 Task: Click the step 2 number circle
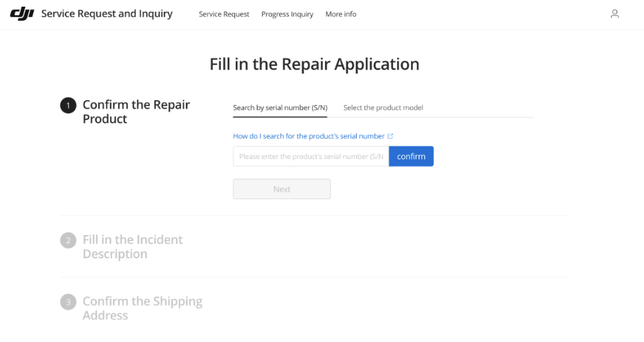coord(67,241)
